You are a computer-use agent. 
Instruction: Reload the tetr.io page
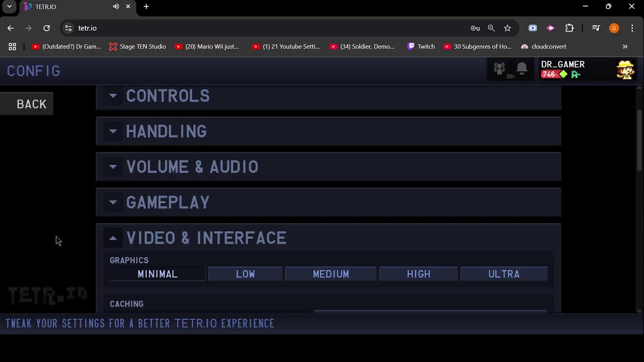pos(47,28)
